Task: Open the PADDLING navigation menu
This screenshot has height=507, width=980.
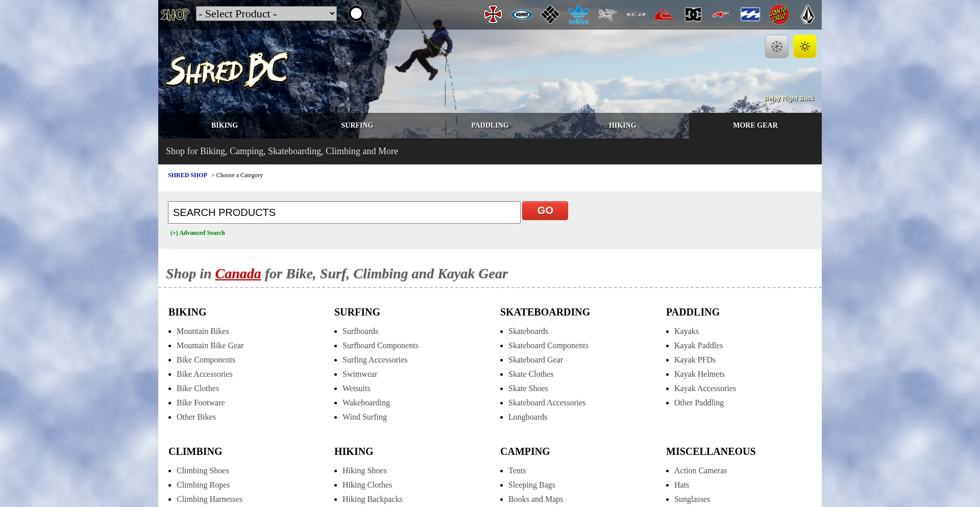Action: 489,125
